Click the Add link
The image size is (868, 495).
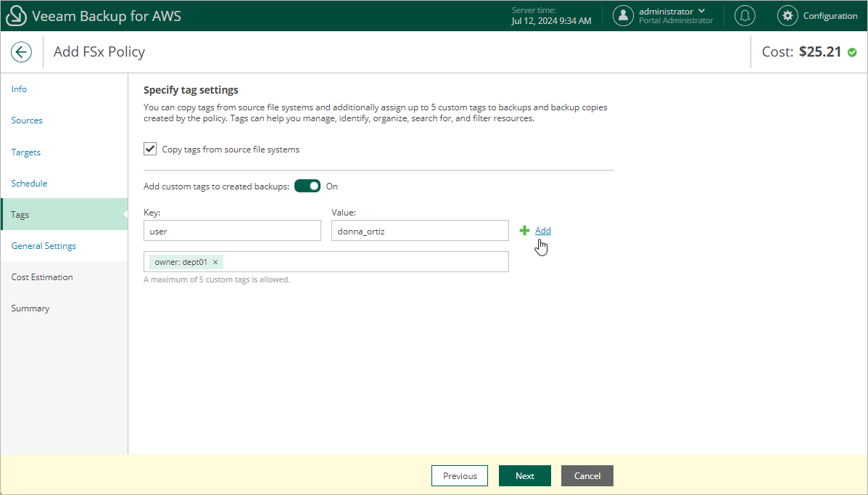(x=542, y=231)
